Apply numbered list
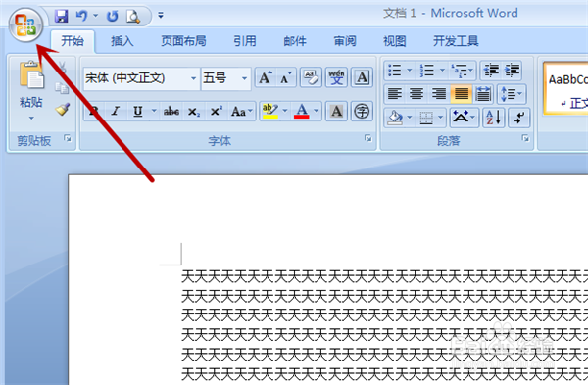This screenshot has height=385, width=588. click(427, 71)
